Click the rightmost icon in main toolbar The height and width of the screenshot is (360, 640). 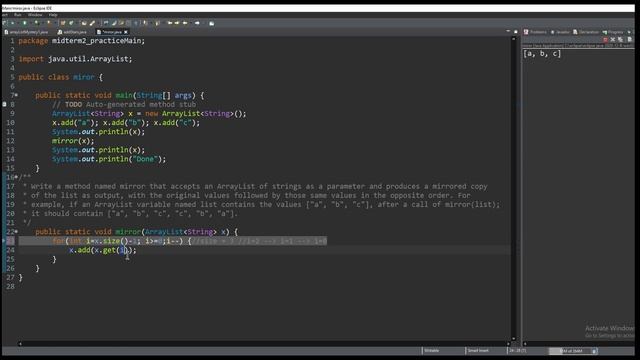point(211,23)
